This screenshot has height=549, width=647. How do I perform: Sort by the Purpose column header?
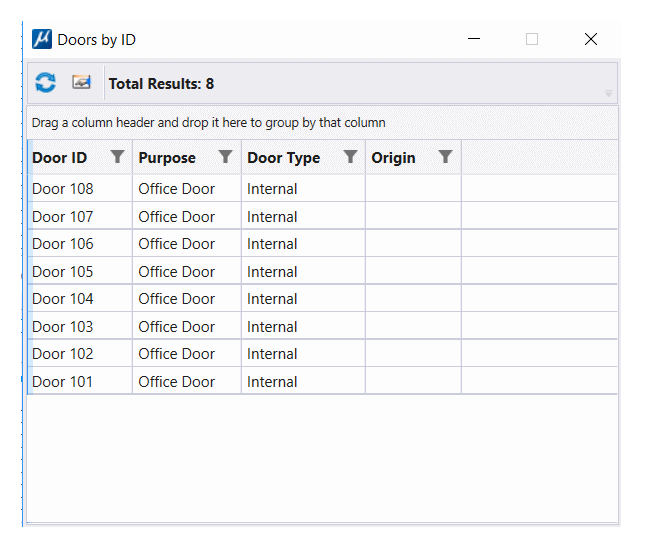click(x=167, y=158)
